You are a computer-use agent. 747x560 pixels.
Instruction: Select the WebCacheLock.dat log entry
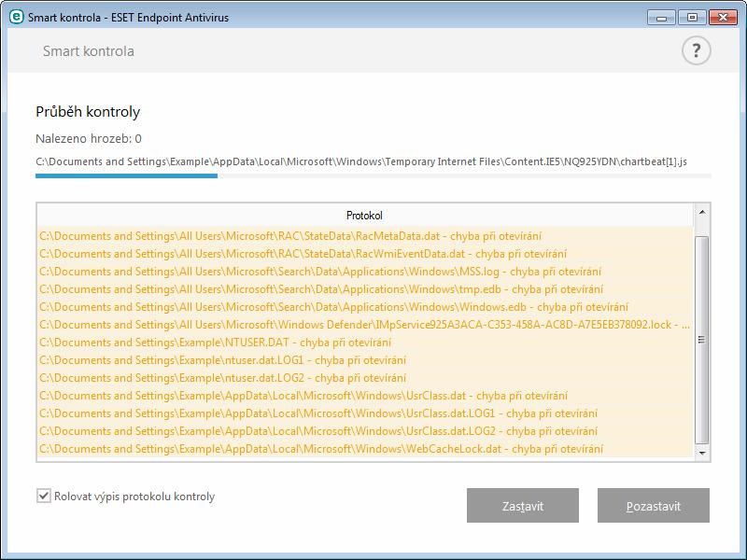[x=365, y=449]
